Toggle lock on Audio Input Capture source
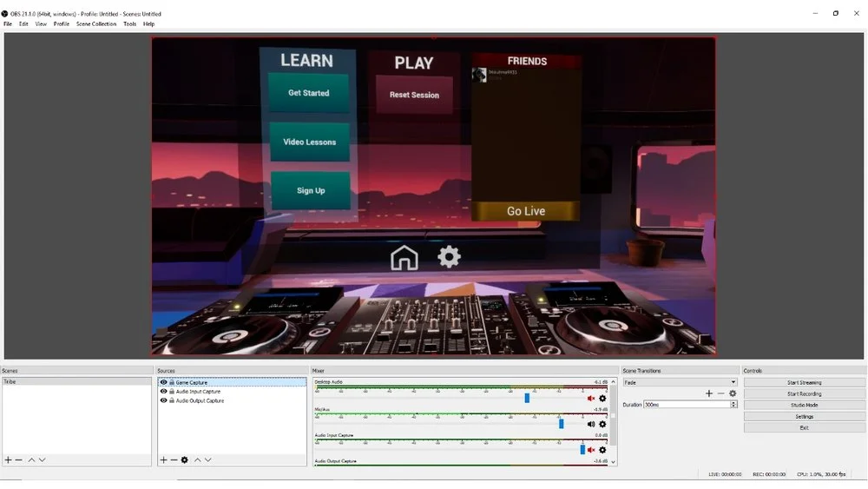 click(x=172, y=392)
